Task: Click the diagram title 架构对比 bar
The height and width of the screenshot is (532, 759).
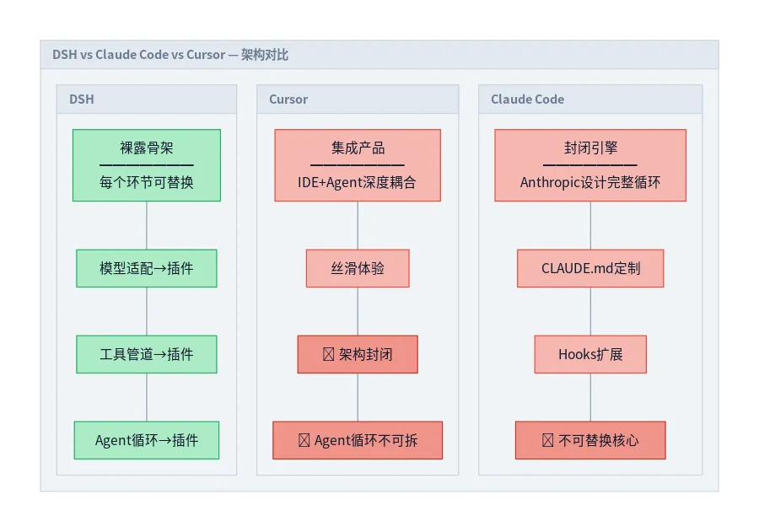Action: click(x=379, y=55)
